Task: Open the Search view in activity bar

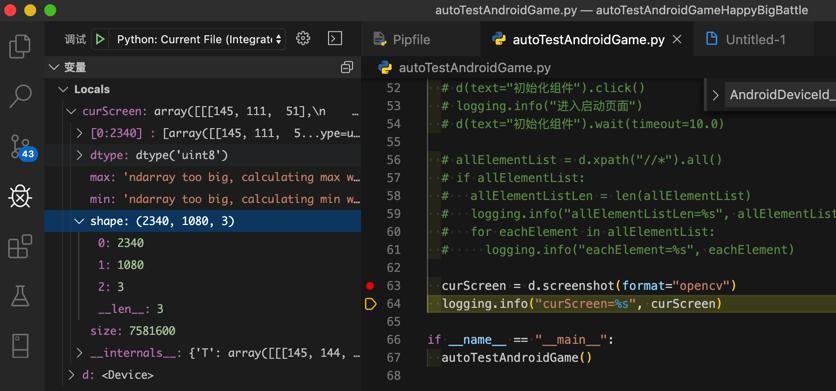Action: (x=20, y=96)
